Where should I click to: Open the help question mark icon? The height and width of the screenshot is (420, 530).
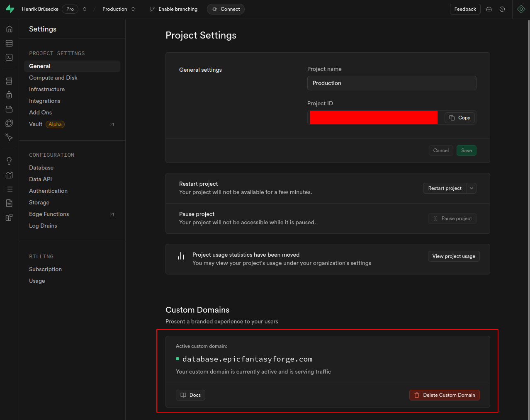click(502, 9)
